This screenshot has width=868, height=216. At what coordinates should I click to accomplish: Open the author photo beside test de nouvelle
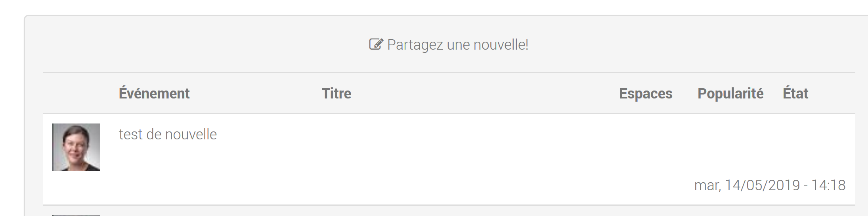[76, 147]
